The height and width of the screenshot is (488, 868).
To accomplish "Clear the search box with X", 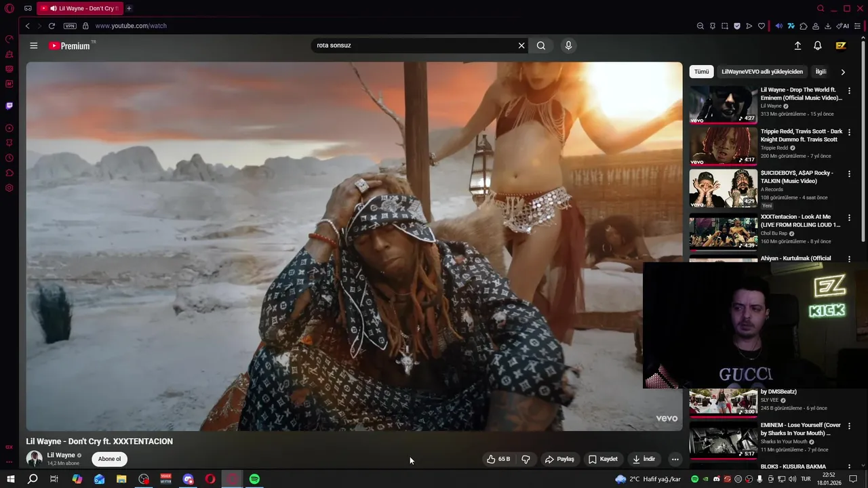I will pos(521,45).
